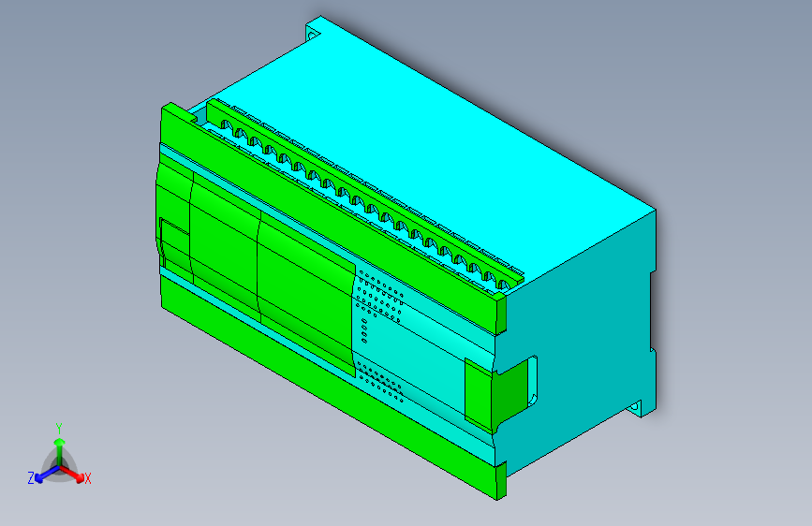Select the lower green front cover strip

click(332, 386)
